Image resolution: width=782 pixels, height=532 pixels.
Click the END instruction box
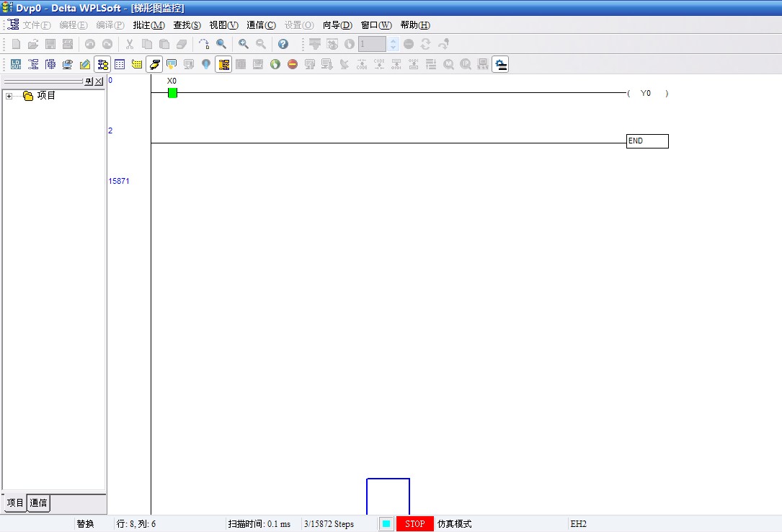pos(647,141)
